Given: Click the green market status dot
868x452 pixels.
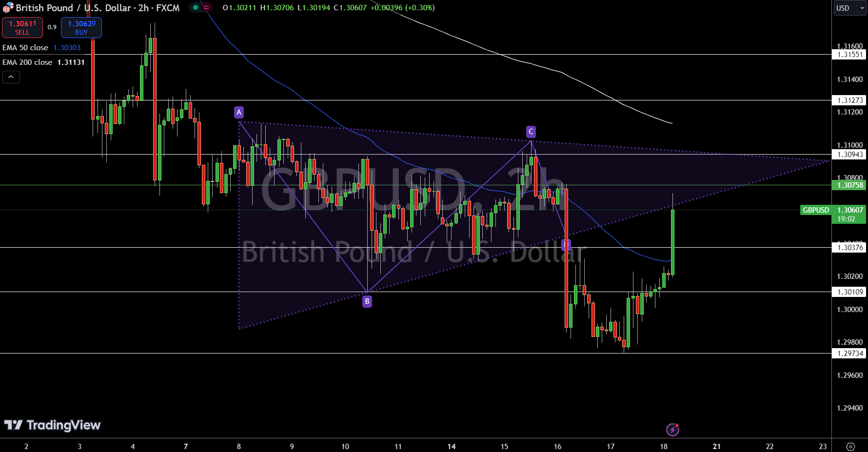Looking at the screenshot, I should 196,7.
